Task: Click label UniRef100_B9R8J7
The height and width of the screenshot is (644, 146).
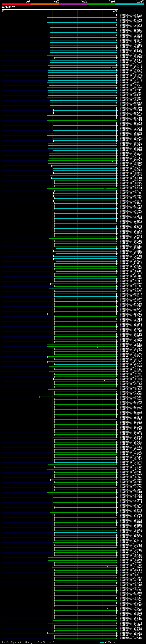Action: tap(131, 40)
